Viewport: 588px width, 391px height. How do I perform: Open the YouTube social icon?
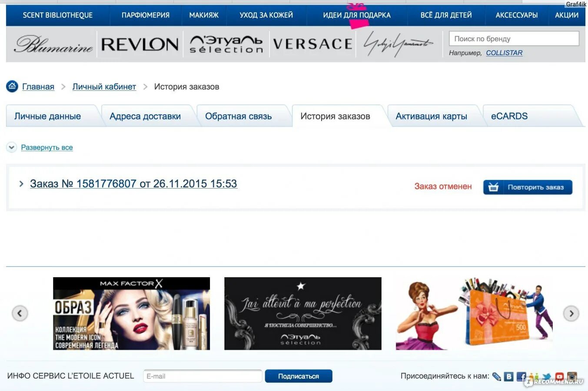point(559,377)
